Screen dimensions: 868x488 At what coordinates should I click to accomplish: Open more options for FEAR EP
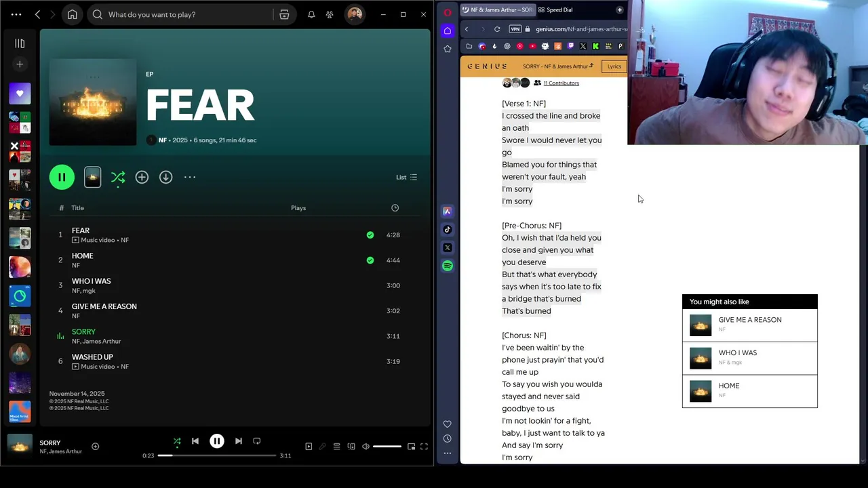pos(190,177)
